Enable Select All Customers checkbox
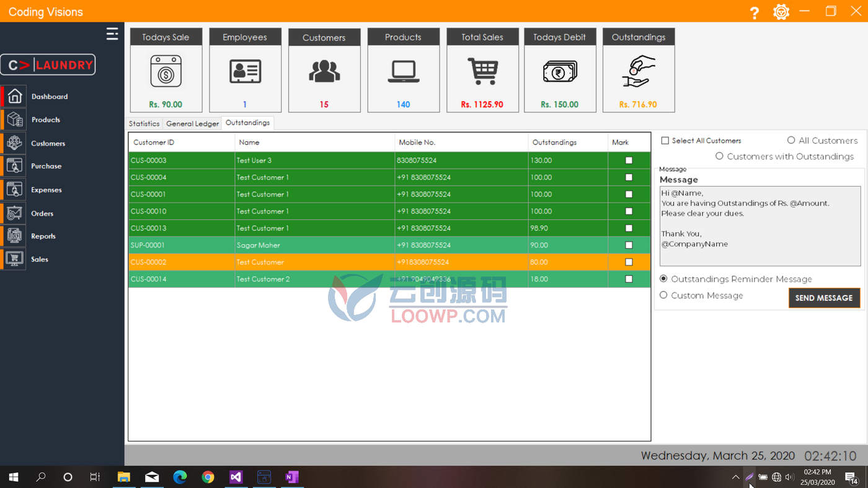868x488 pixels. pos(665,141)
